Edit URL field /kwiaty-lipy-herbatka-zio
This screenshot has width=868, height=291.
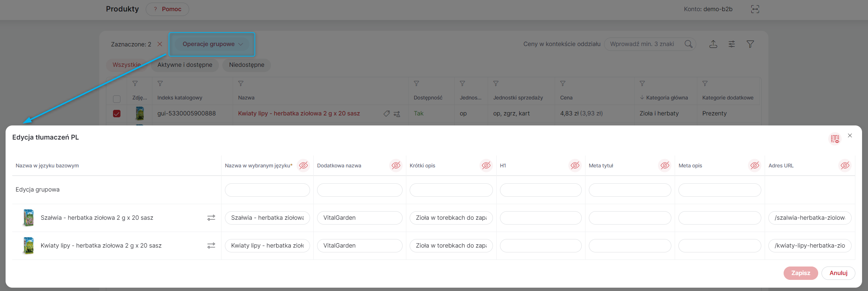810,246
